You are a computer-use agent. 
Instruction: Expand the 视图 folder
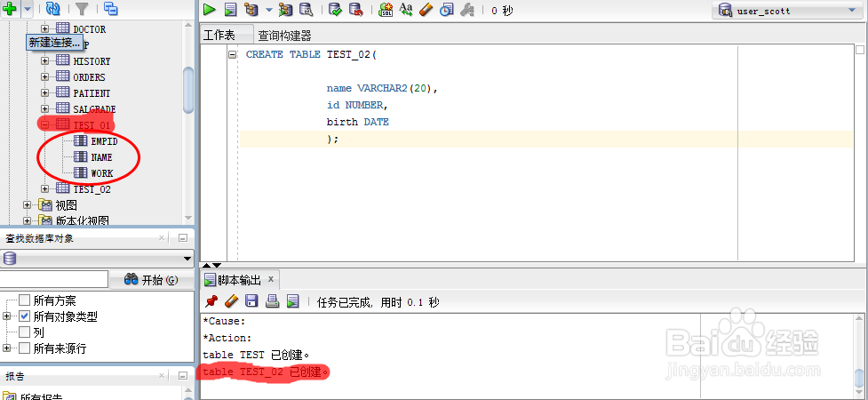28,205
